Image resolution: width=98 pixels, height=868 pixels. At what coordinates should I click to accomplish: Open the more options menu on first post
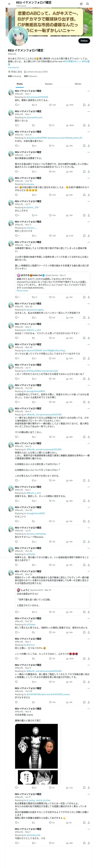click(x=89, y=91)
